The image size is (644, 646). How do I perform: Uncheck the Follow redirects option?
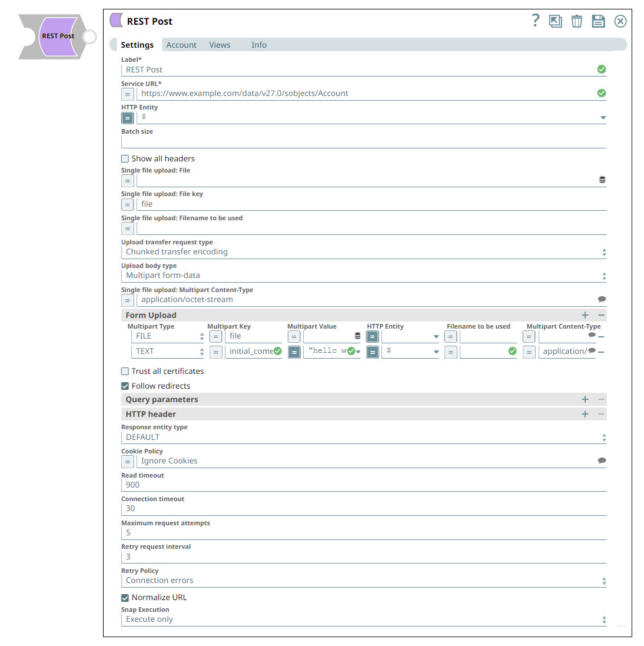point(125,386)
